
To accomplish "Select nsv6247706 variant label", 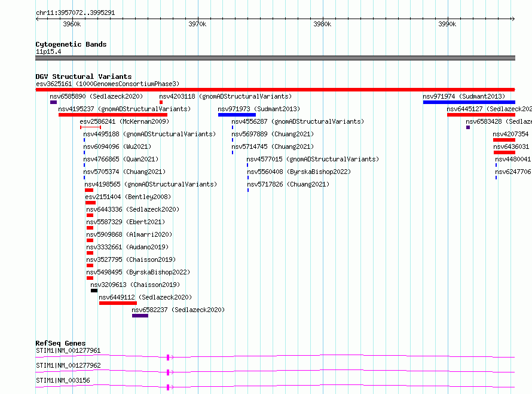I will point(513,172).
